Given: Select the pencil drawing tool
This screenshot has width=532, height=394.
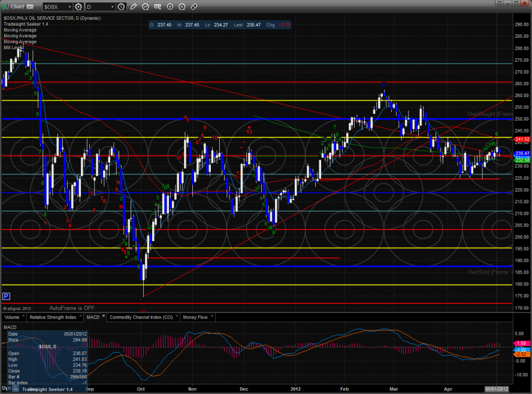Looking at the screenshot, I should [x=133, y=7].
